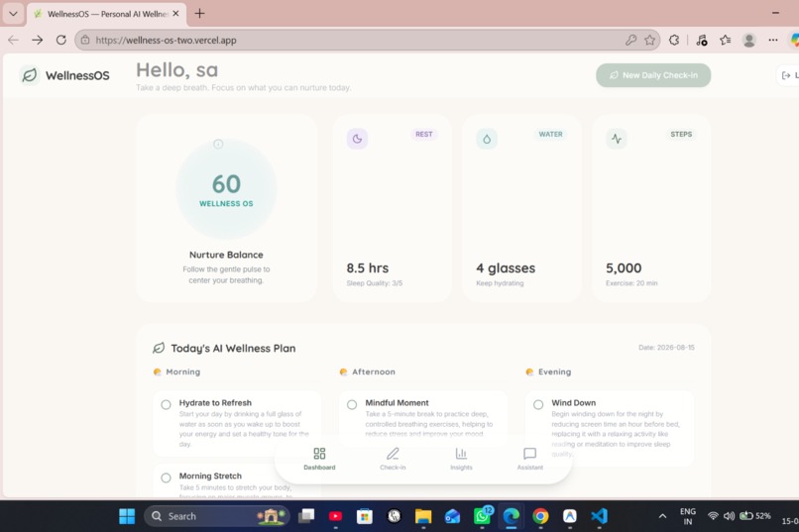Mark Morning Stretch task complete
This screenshot has height=532, width=799.
tap(167, 479)
